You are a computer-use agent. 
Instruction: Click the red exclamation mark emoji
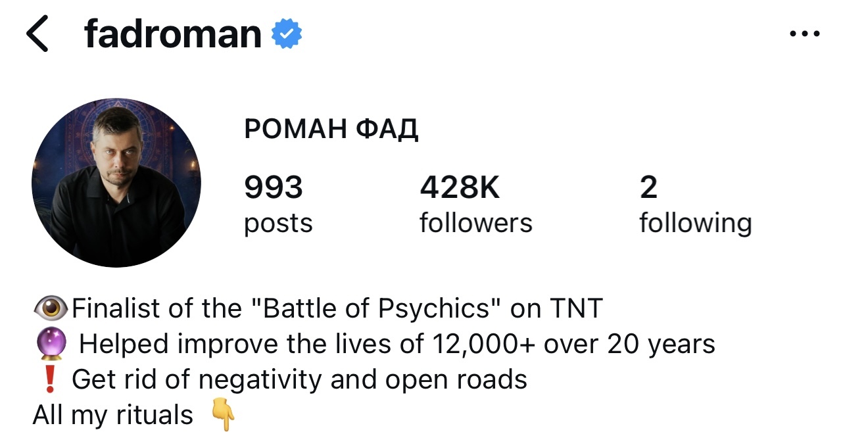pos(50,379)
